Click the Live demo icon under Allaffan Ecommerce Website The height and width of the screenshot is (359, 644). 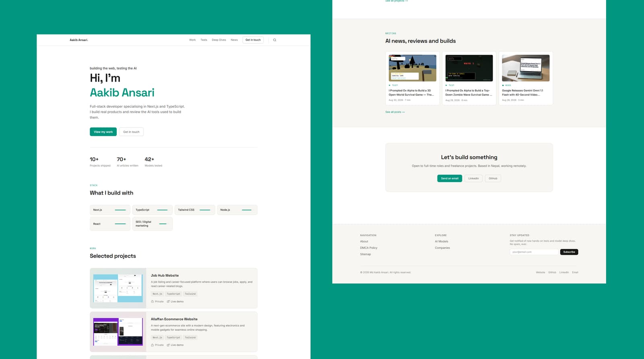click(168, 345)
